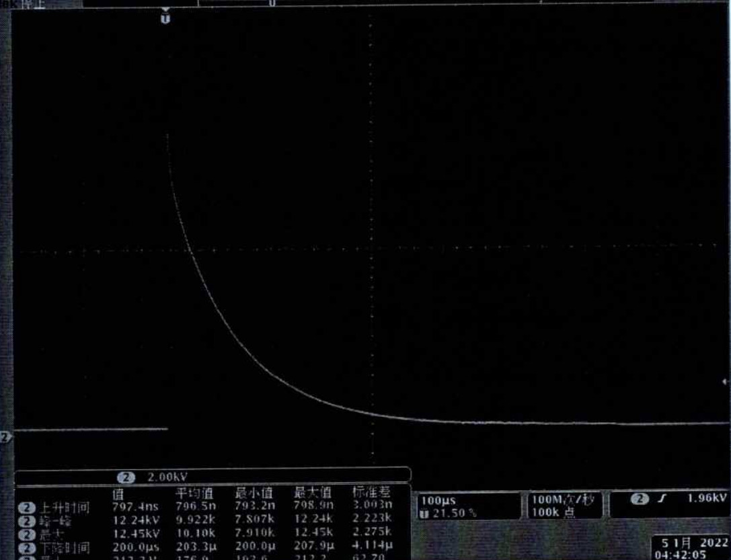Click the trigger position T marker at top
The height and width of the screenshot is (560, 731).
point(165,18)
